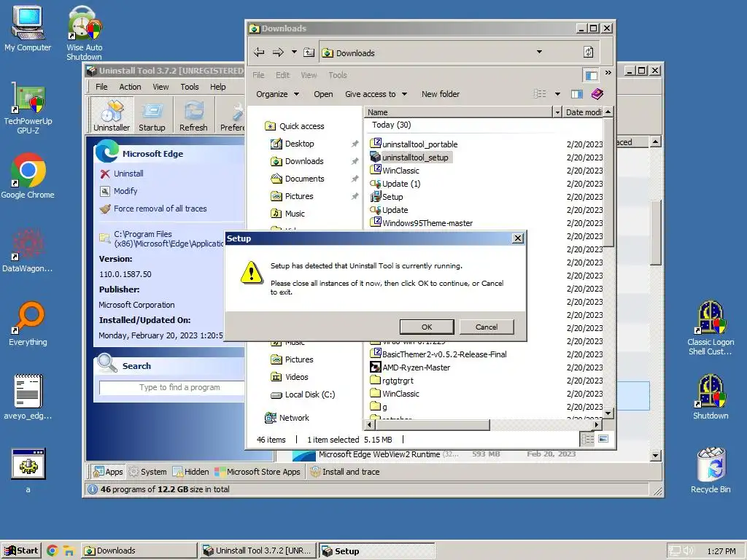Image resolution: width=747 pixels, height=560 pixels.
Task: Open the View menu in Uninstall Tool
Action: (x=160, y=87)
